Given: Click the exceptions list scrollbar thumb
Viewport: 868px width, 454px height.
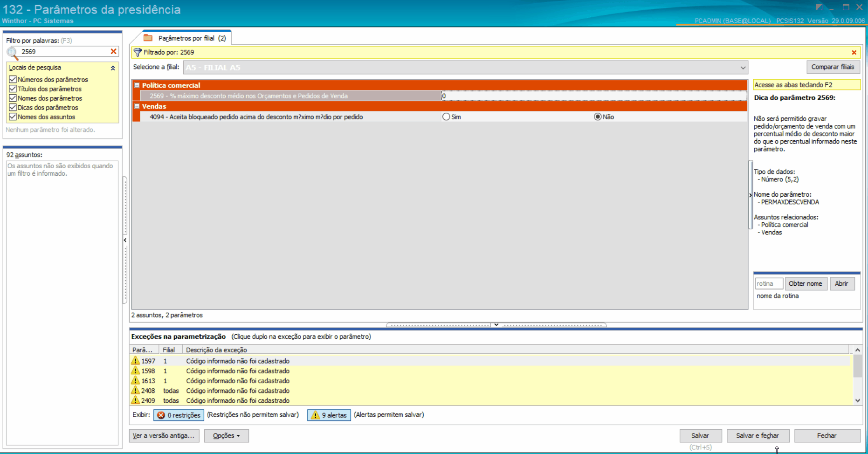Looking at the screenshot, I should tap(857, 366).
